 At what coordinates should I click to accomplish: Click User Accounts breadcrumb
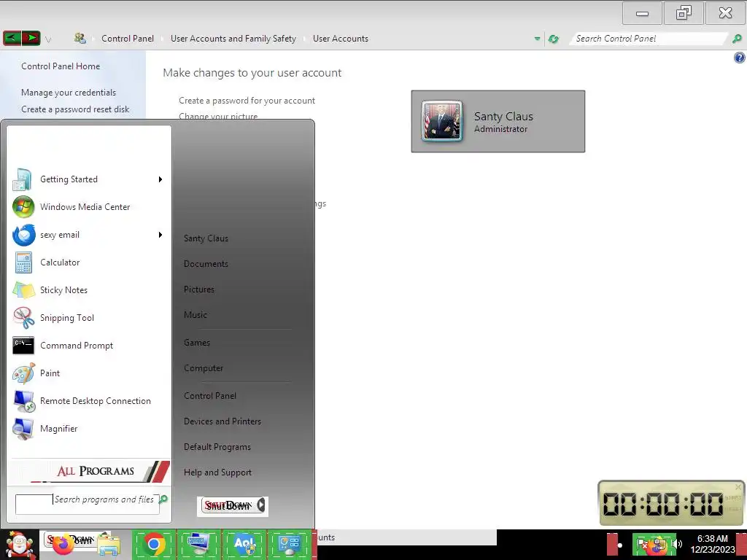tap(341, 39)
